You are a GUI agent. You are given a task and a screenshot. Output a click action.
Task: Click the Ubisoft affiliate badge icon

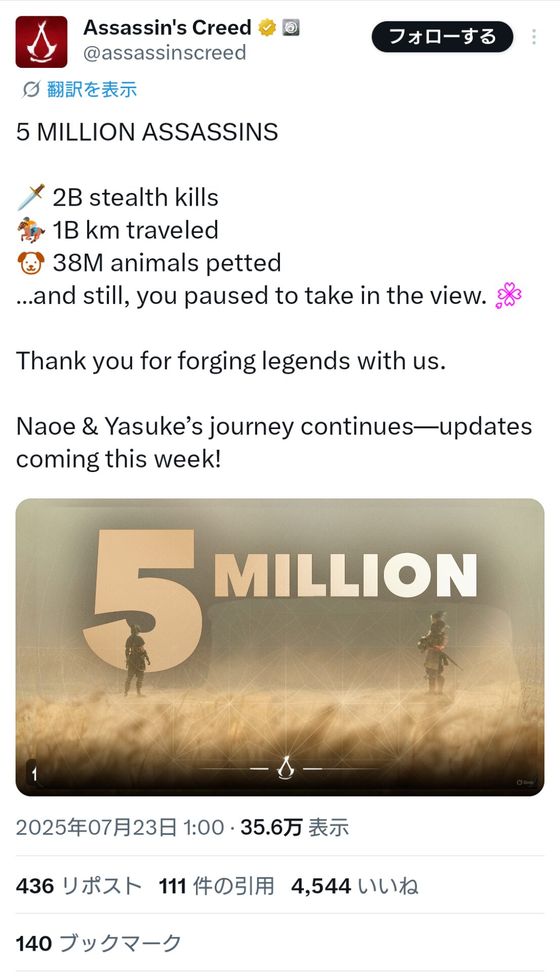pos(291,27)
